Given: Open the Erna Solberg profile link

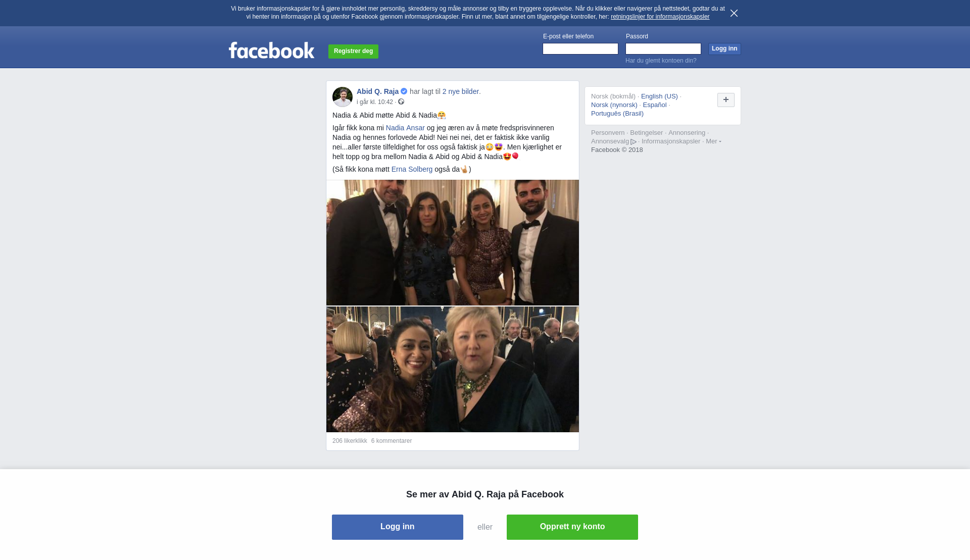Looking at the screenshot, I should (412, 169).
